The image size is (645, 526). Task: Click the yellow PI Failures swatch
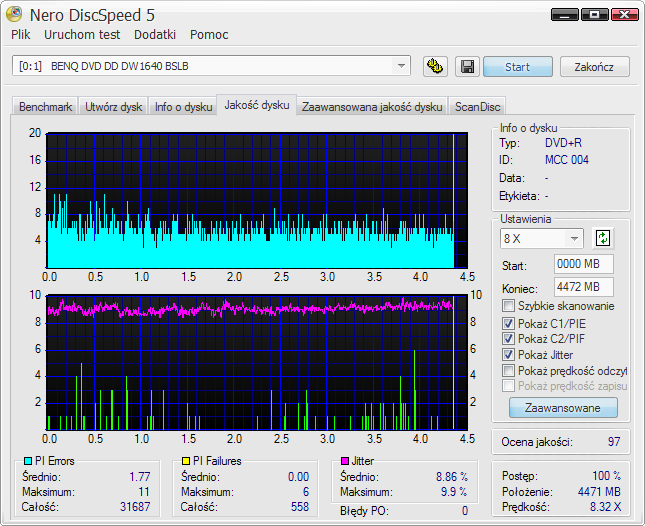186,461
